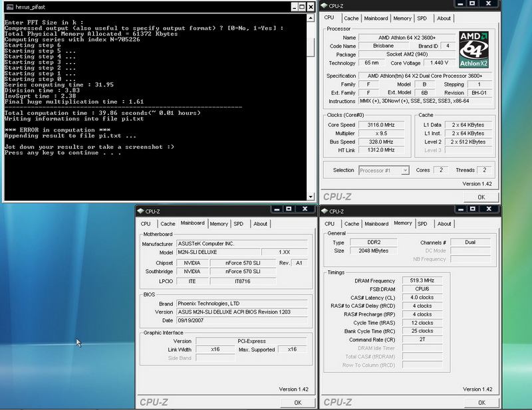Close the Memory CPU-Z window

489,209
